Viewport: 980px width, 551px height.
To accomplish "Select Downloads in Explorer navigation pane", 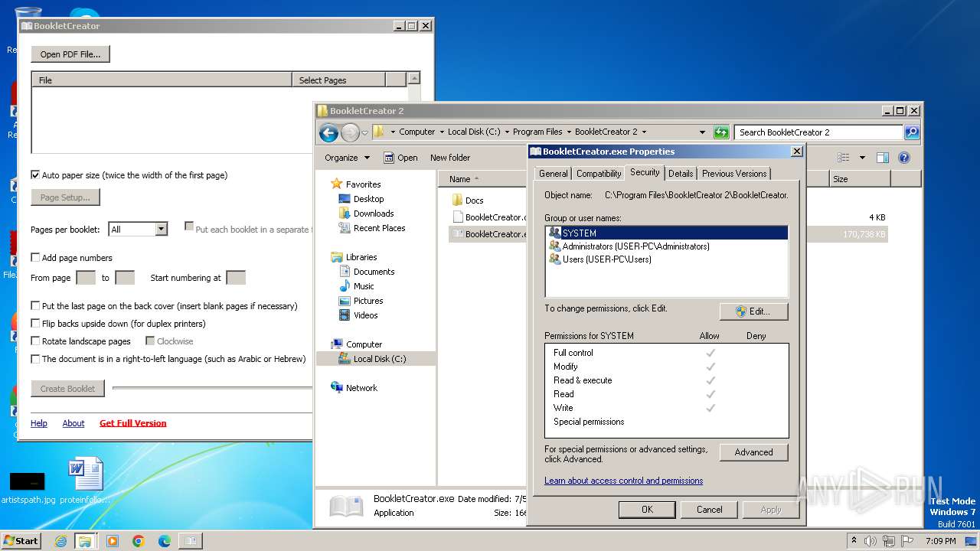I will 366,214.
